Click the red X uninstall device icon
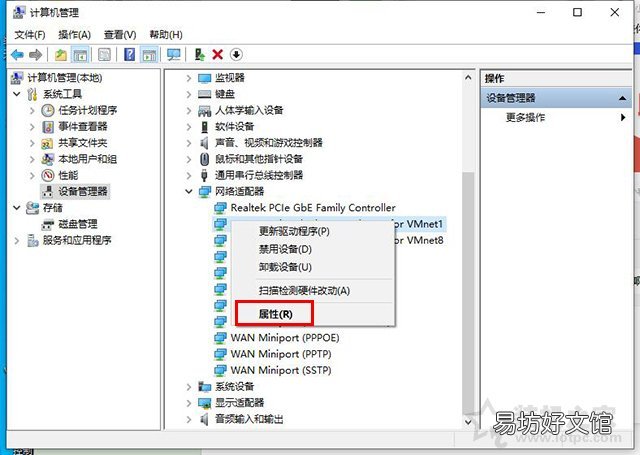640x455 pixels. click(x=218, y=54)
